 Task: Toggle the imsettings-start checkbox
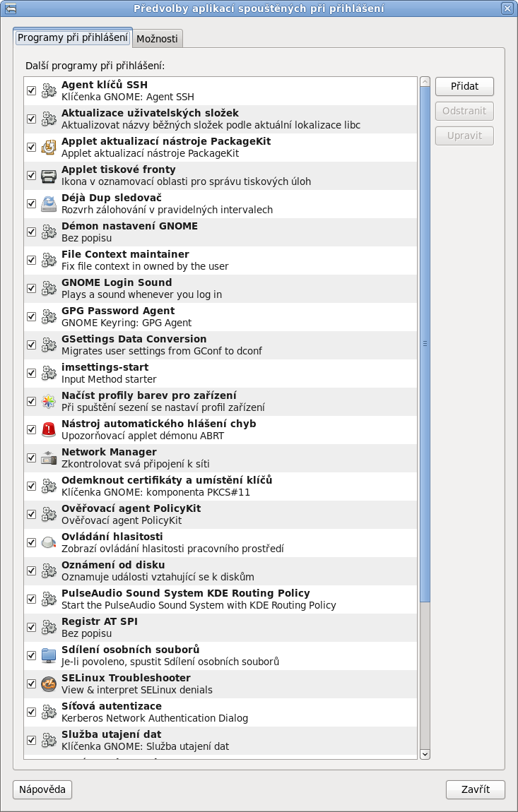coord(31,373)
